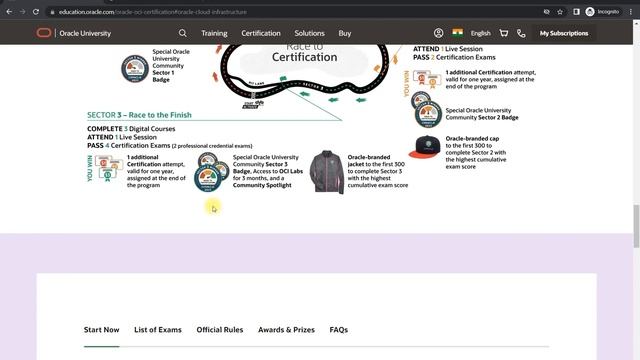Open My Subscriptions

tap(564, 33)
